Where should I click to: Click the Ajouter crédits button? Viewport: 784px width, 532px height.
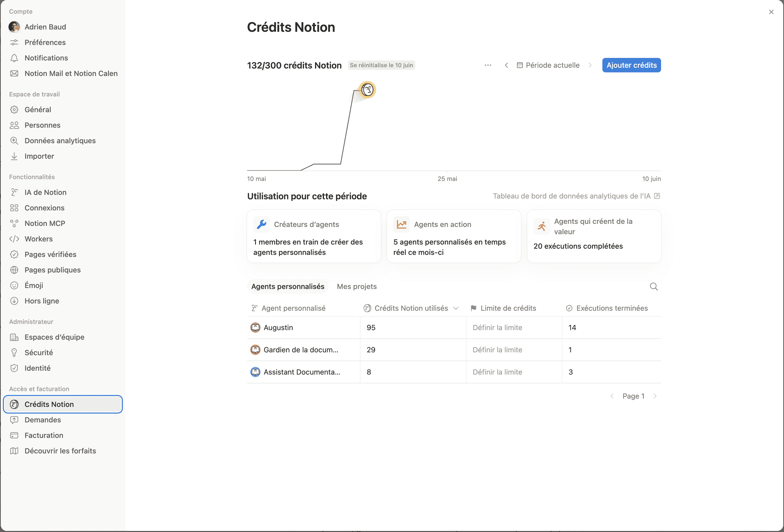pos(632,65)
